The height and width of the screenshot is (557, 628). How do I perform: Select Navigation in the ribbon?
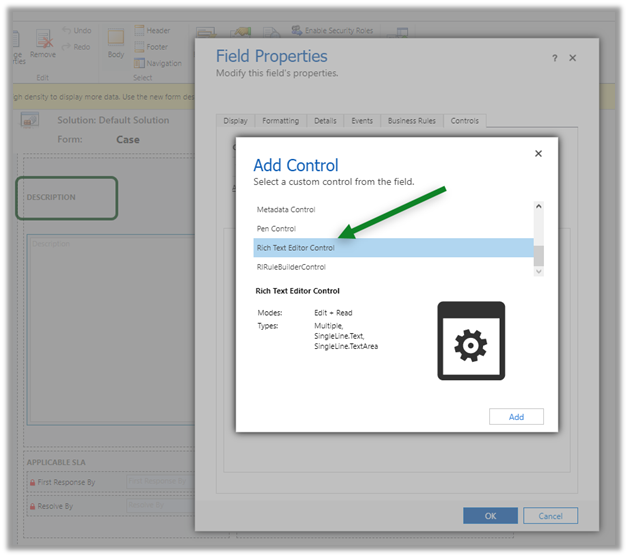pyautogui.click(x=139, y=63)
